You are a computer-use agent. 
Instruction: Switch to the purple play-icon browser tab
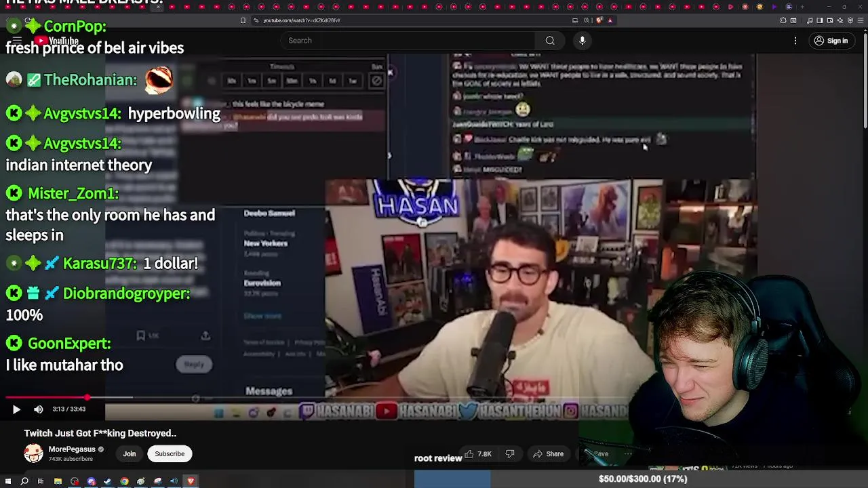[x=774, y=7]
